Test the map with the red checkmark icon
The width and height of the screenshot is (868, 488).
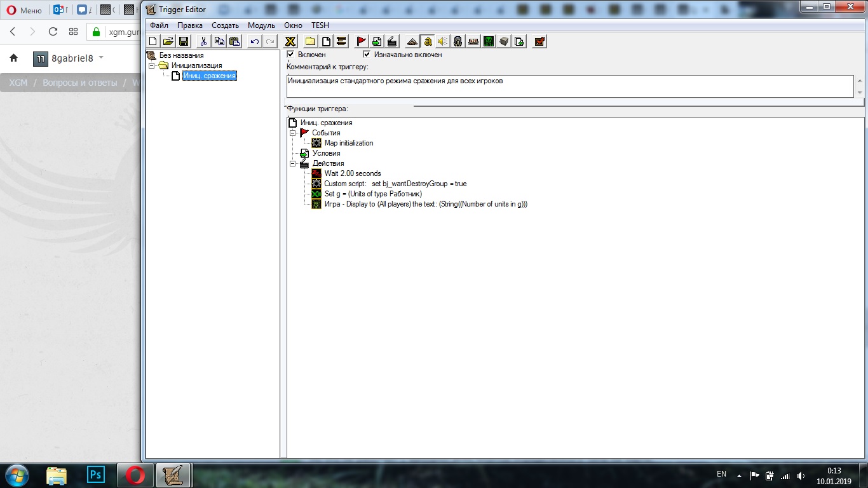tap(539, 41)
